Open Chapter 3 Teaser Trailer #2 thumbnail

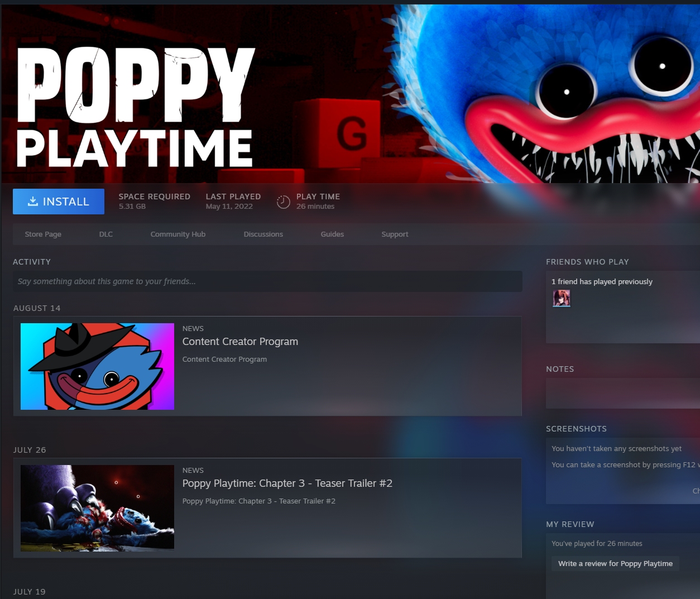point(97,508)
